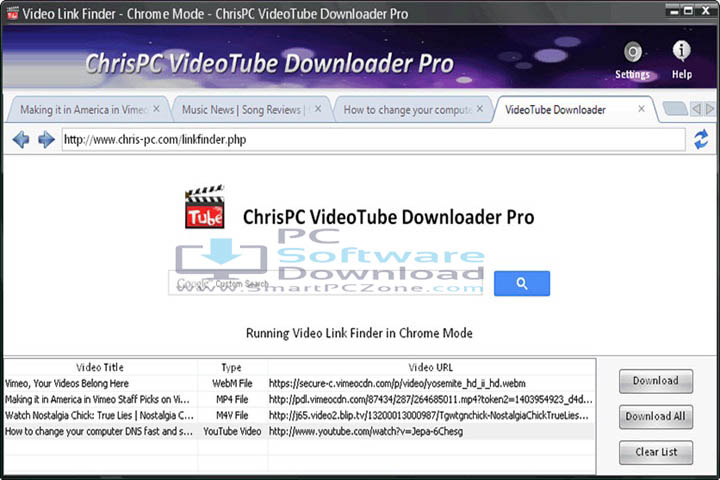Reload the page with the refresh icon
Viewport: 720px width, 480px height.
[x=701, y=140]
